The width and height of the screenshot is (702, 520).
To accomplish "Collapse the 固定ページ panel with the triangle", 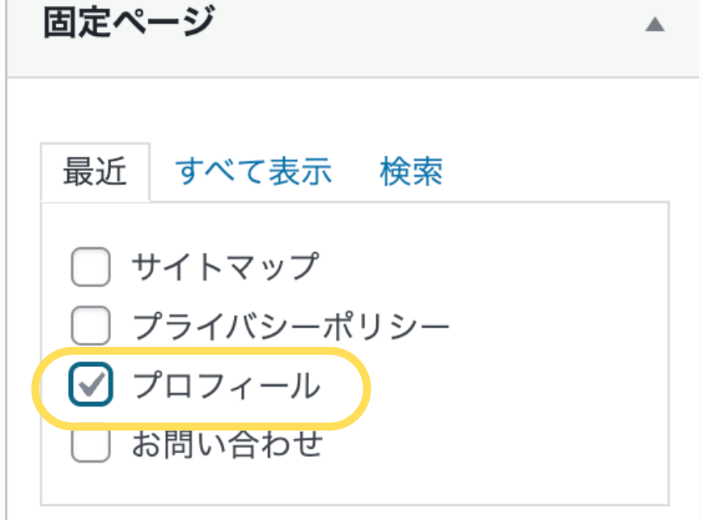I will pyautogui.click(x=655, y=25).
